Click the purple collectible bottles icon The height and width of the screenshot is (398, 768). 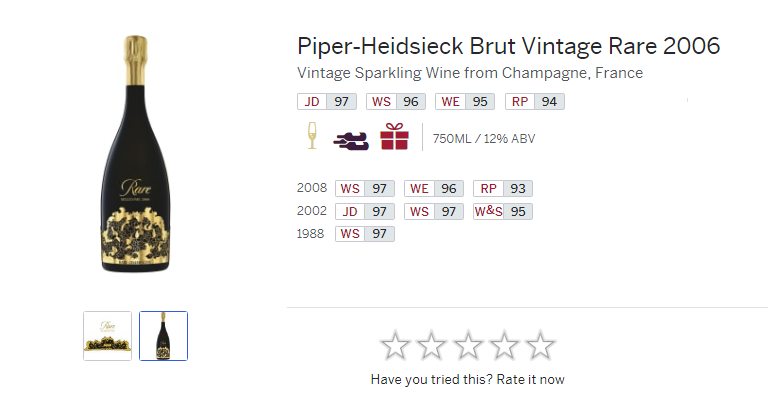[351, 140]
